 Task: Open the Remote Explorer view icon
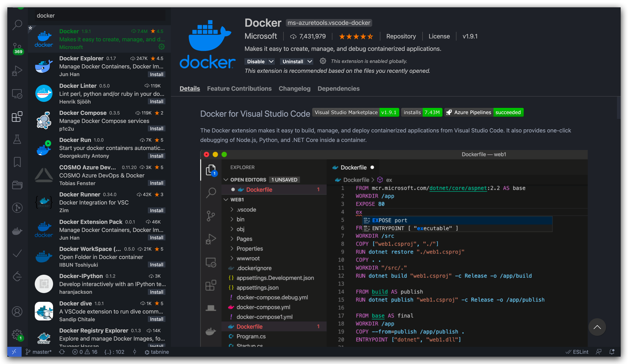pyautogui.click(x=17, y=94)
